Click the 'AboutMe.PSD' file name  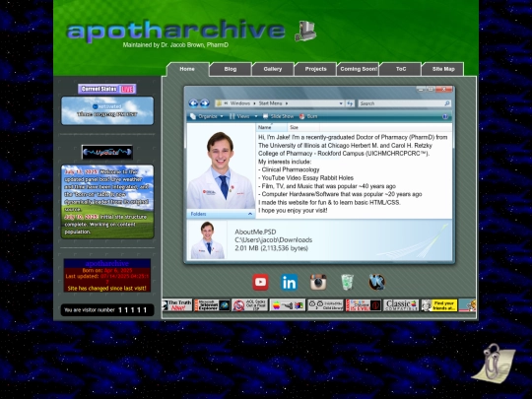click(x=255, y=233)
